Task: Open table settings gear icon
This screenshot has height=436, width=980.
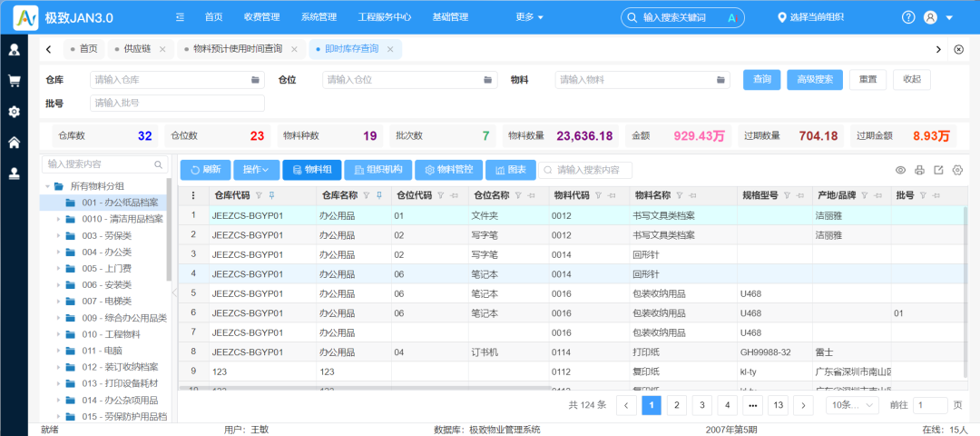Action: [x=957, y=170]
